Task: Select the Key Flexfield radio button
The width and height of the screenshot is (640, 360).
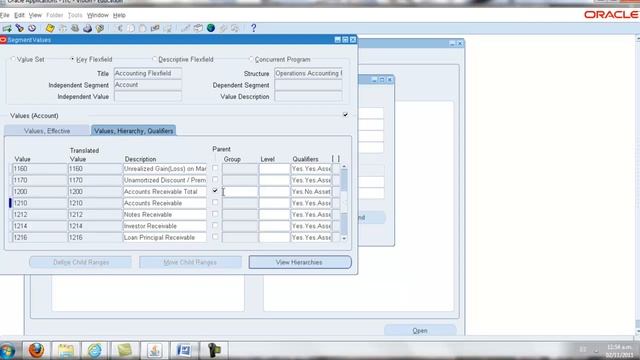Action: coord(72,59)
